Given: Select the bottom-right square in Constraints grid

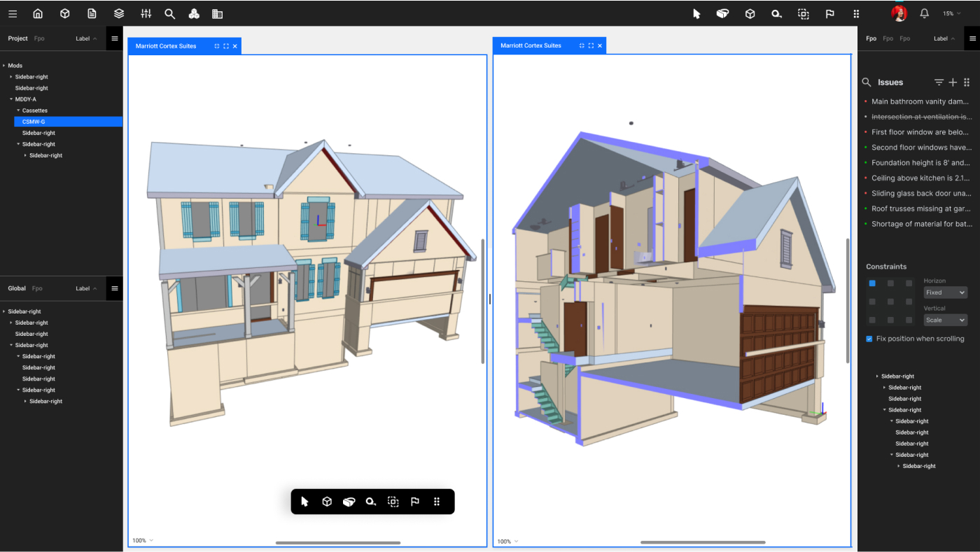Looking at the screenshot, I should tap(909, 320).
